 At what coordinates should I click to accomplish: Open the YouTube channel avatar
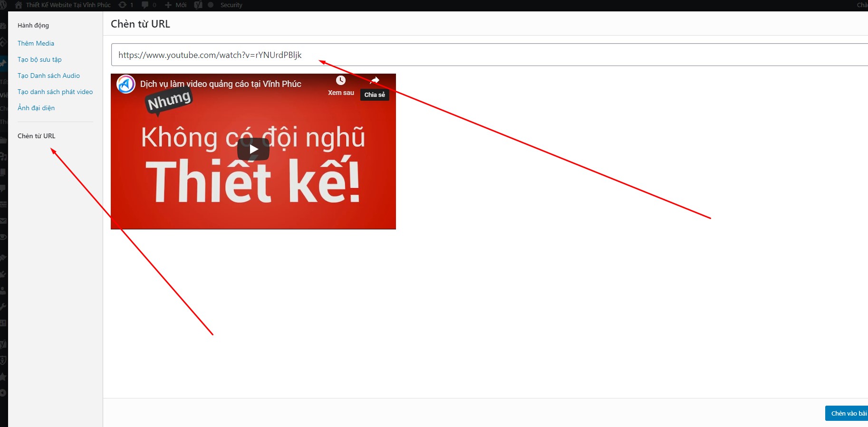click(126, 84)
